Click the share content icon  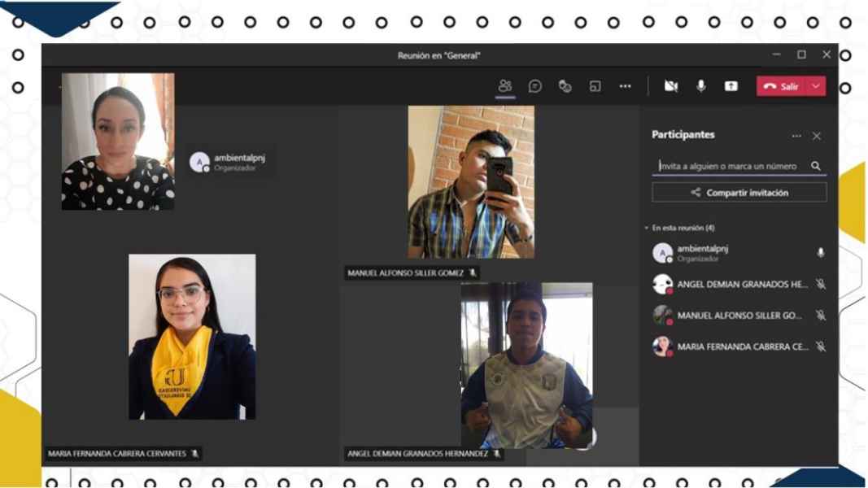click(731, 86)
